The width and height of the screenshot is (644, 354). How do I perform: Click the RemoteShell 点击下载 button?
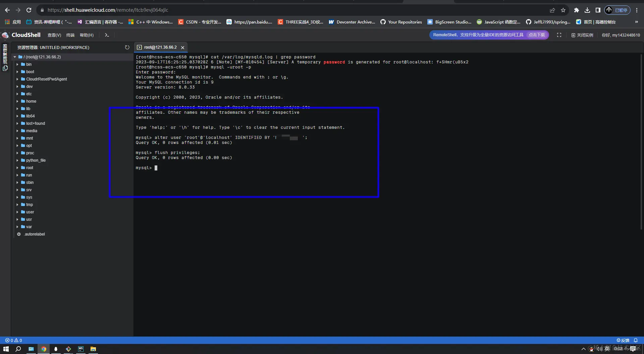pos(537,35)
